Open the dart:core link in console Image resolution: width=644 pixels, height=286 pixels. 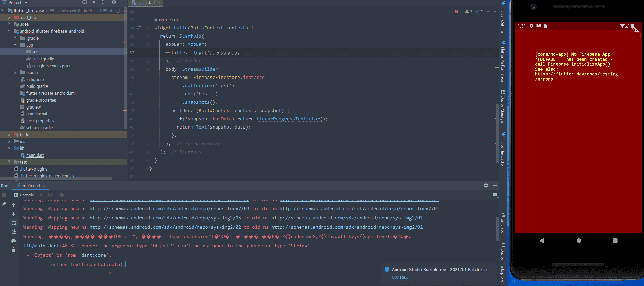pyautogui.click(x=94, y=255)
